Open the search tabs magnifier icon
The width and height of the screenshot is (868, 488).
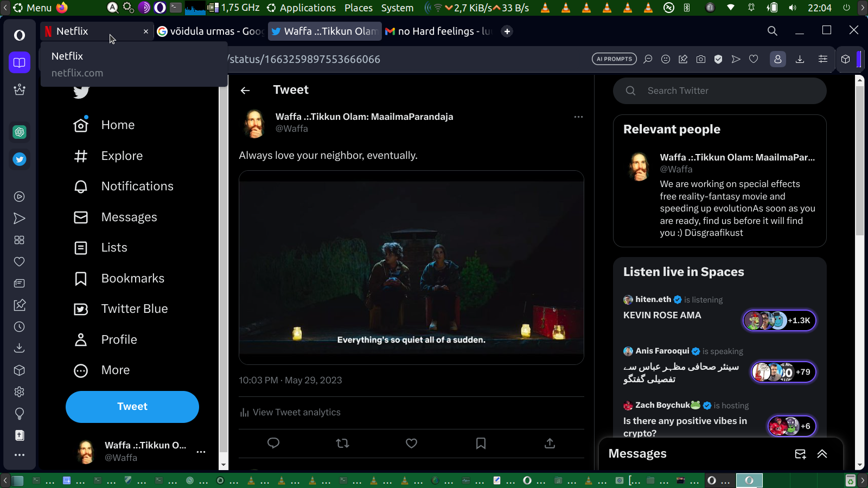(773, 31)
